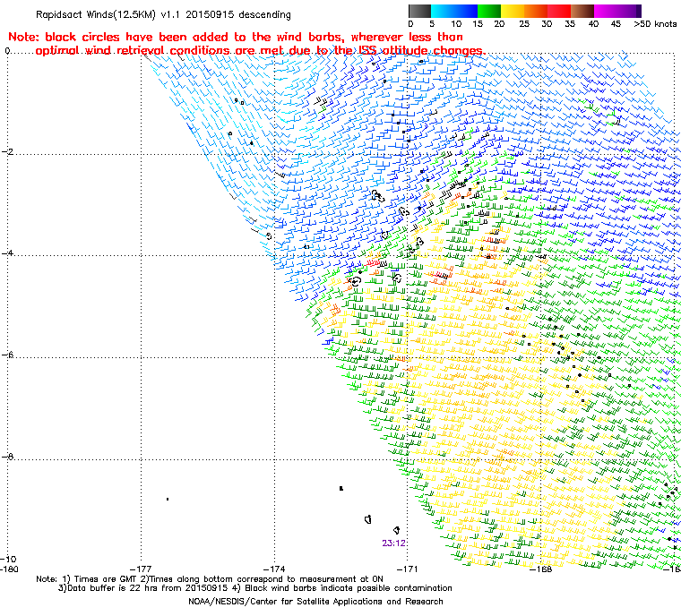
Task: Click the '10' label under the color legend
Action: pyautogui.click(x=456, y=24)
